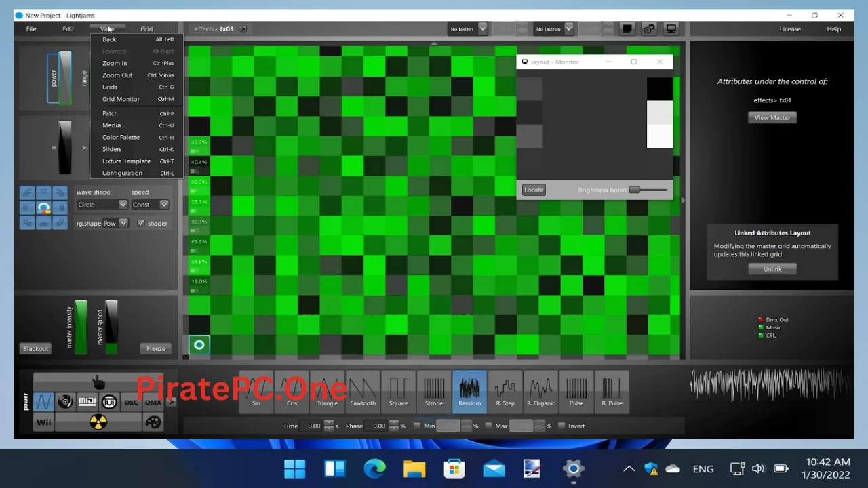Click Locate in the layout Monitor window
Viewport: 868px width, 488px height.
(534, 190)
